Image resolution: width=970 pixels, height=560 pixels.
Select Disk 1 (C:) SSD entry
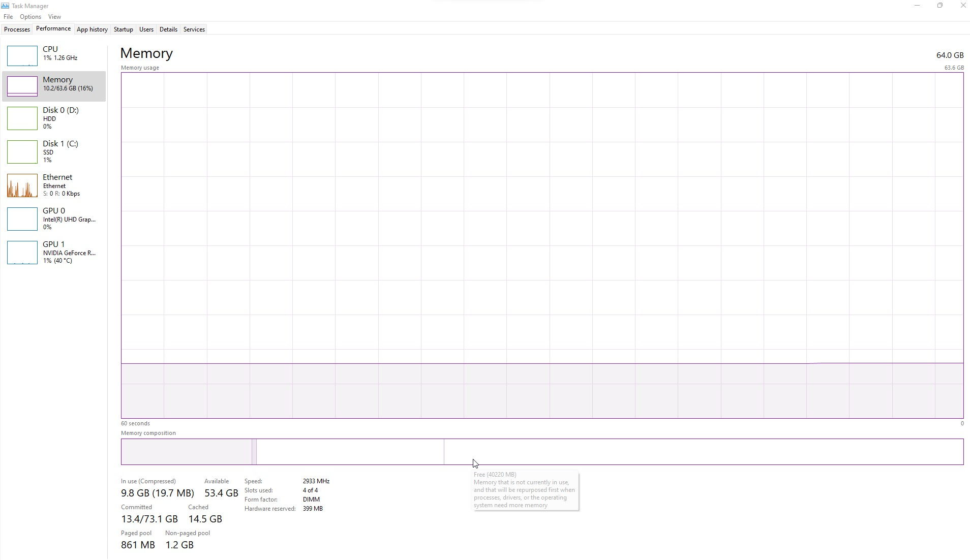pyautogui.click(x=54, y=152)
